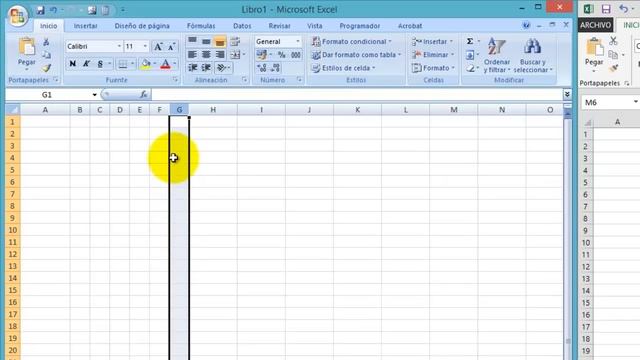Click Merge and center icon
640x360 pixels.
pyautogui.click(x=235, y=54)
